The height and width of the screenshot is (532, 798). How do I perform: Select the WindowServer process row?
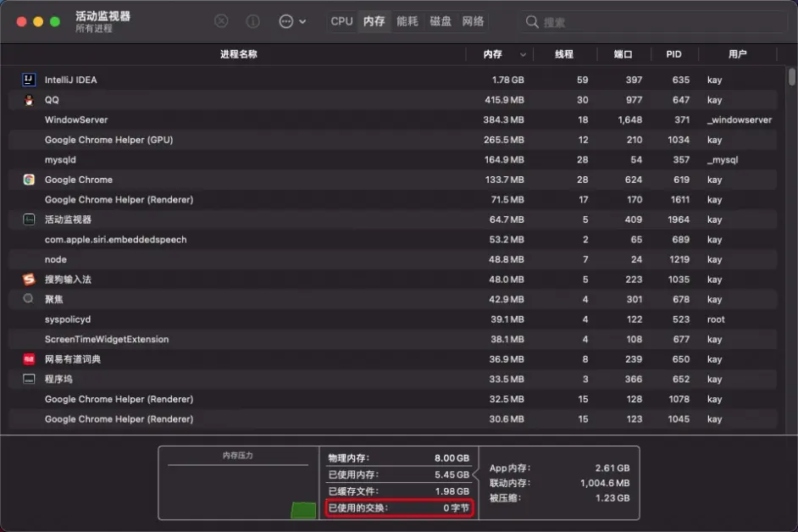tap(393, 119)
